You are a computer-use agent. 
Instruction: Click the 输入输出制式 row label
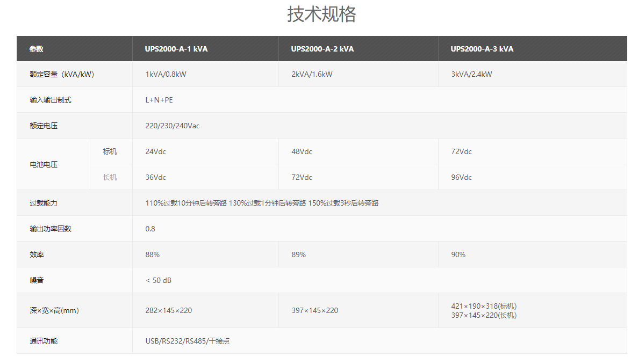point(51,100)
